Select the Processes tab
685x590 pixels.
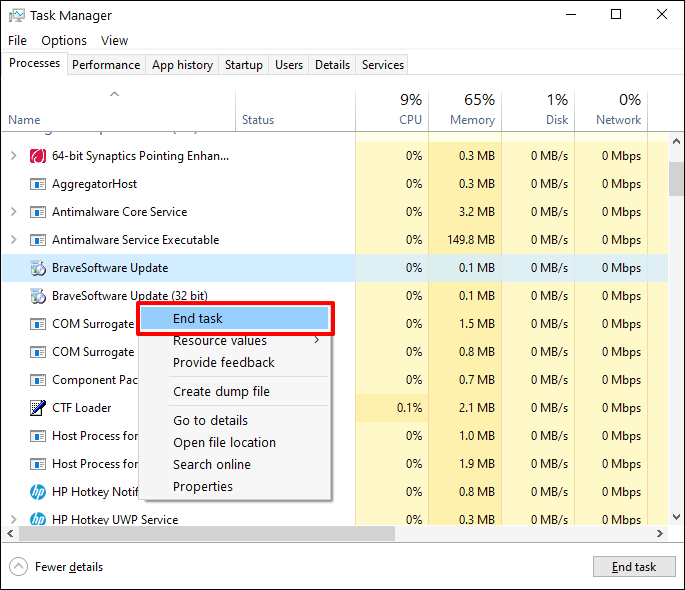pos(35,63)
